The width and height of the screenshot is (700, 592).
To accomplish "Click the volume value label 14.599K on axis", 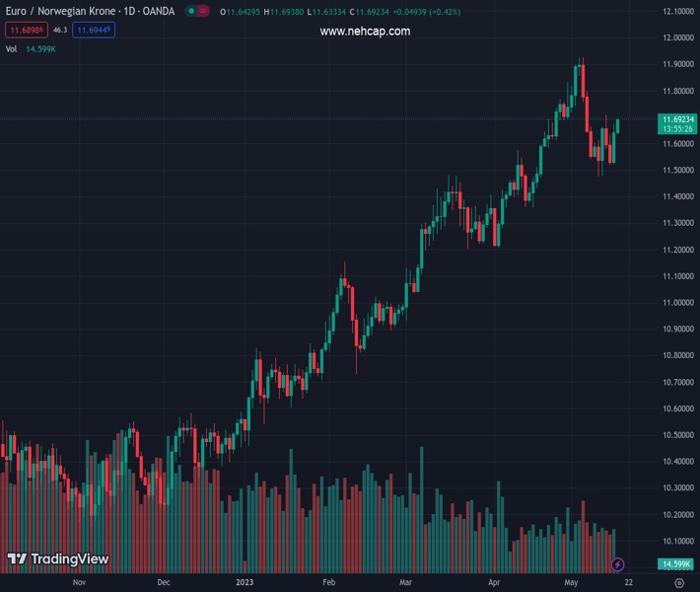I will click(x=677, y=564).
